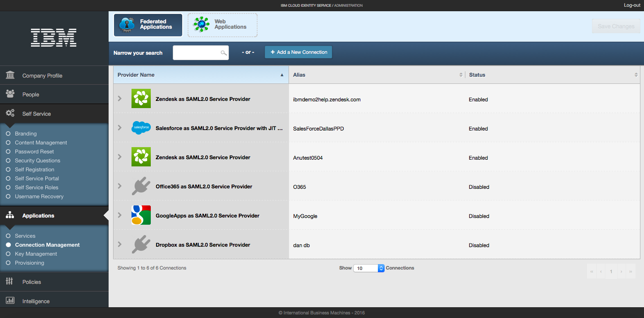Click the plug icon for Office365
This screenshot has height=318, width=644.
(x=141, y=186)
